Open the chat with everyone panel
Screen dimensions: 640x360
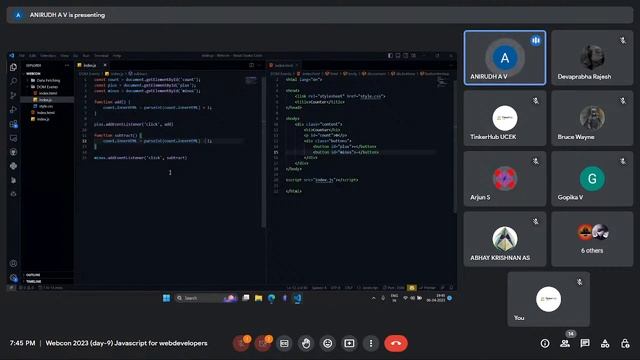(585, 344)
